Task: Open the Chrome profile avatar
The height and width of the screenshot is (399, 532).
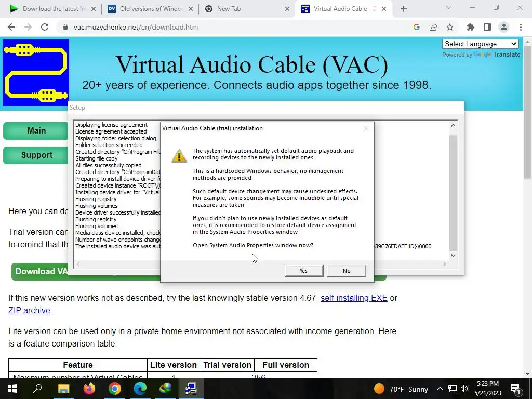Action: (x=504, y=27)
